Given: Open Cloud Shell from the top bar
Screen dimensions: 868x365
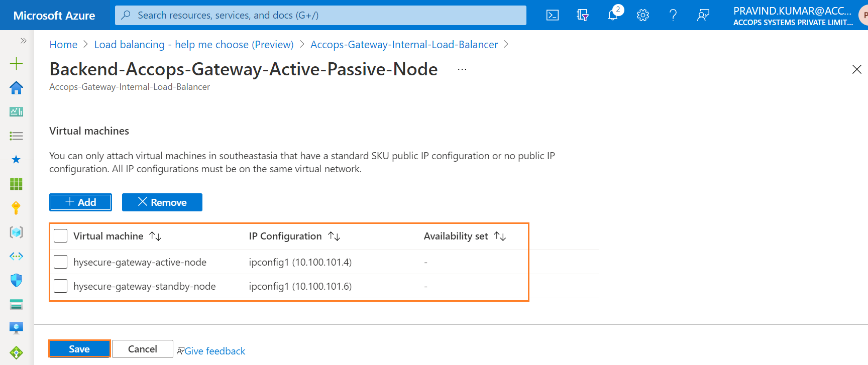Looking at the screenshot, I should (x=553, y=15).
